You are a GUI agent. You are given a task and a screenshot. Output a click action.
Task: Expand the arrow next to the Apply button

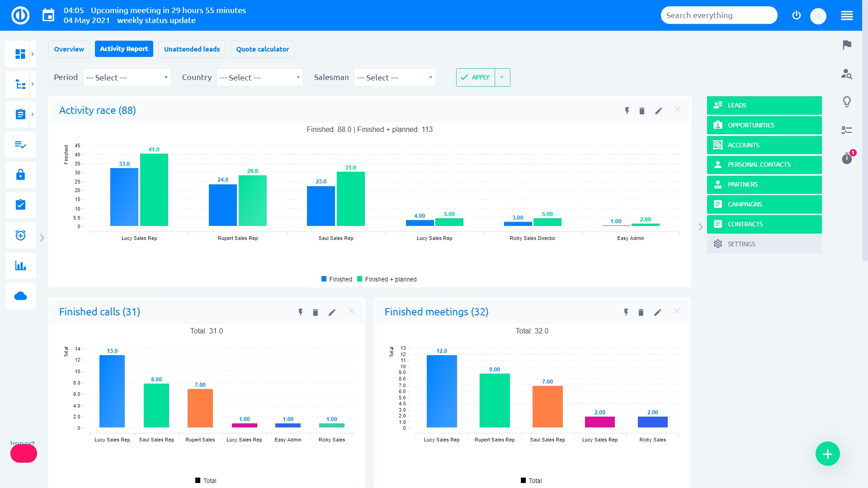point(502,78)
